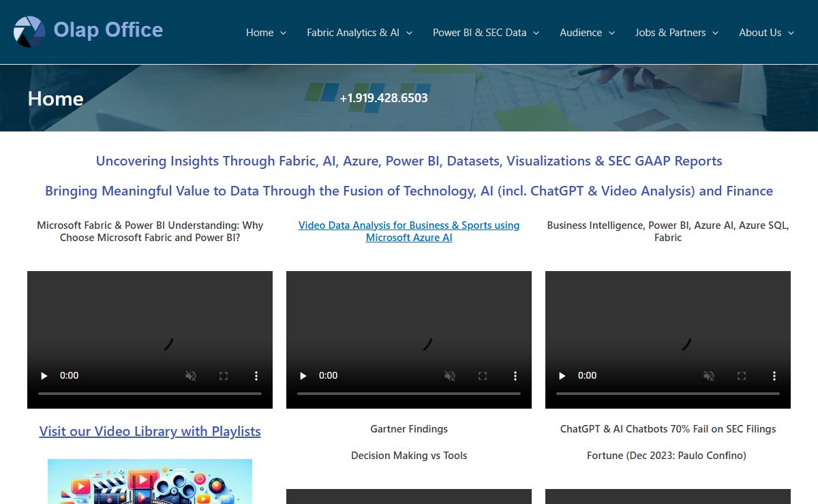Image resolution: width=818 pixels, height=504 pixels.
Task: Expand the About Us menu chevron
Action: 791,33
